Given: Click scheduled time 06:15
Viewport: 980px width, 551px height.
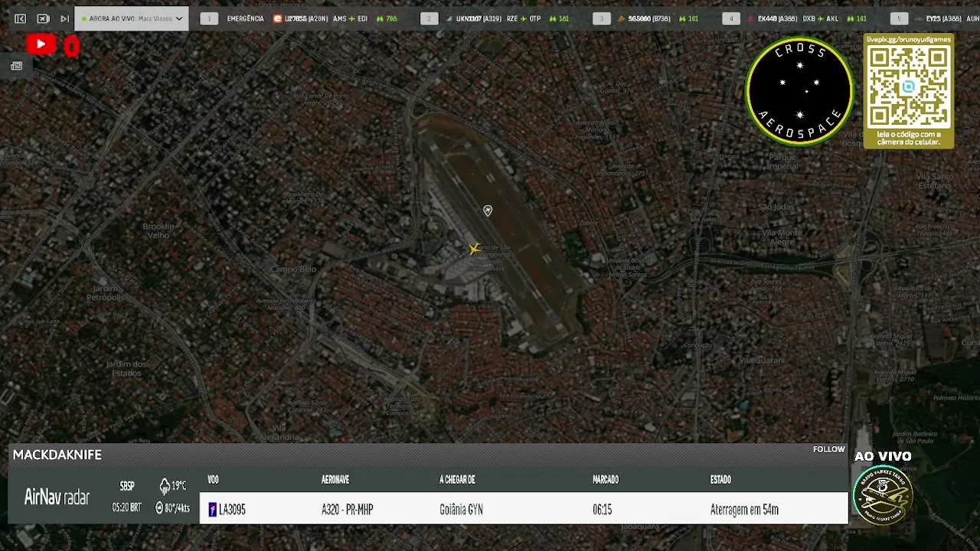Looking at the screenshot, I should [603, 510].
